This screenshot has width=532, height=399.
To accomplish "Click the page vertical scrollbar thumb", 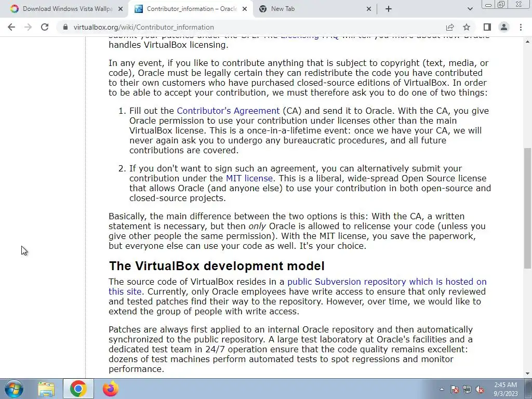I will [x=528, y=208].
